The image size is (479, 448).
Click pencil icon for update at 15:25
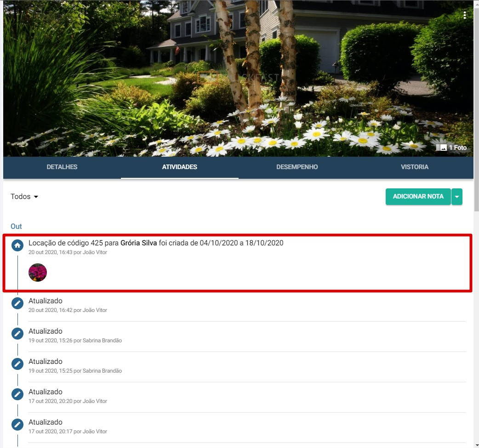(17, 364)
